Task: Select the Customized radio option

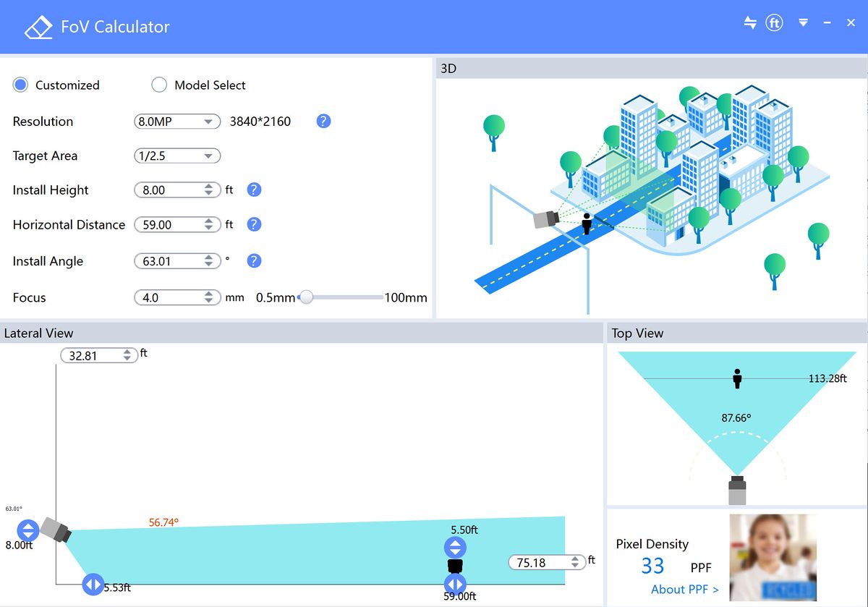Action: click(20, 85)
